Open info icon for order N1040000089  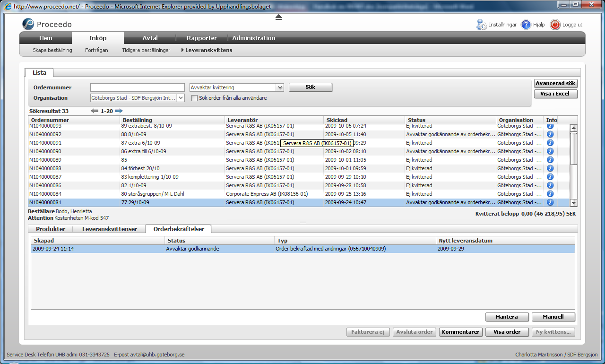[x=550, y=160]
